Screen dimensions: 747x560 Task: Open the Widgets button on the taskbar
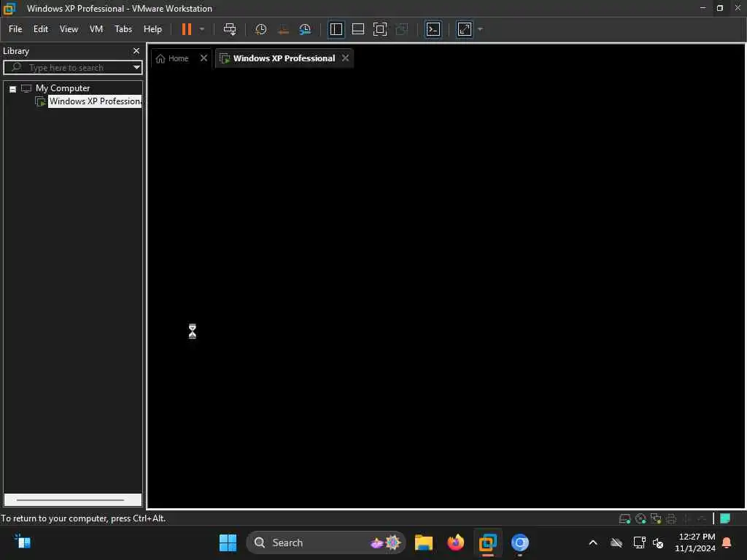tap(23, 542)
